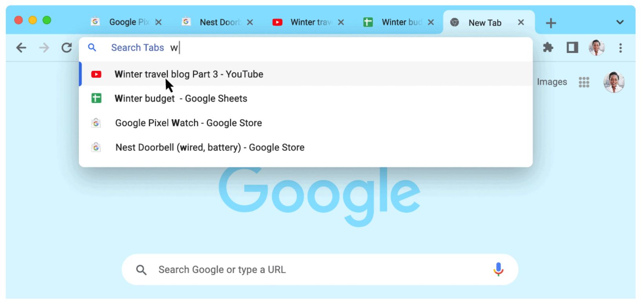The height and width of the screenshot is (305, 644).
Task: Go back using the back arrow
Action: pos(21,48)
